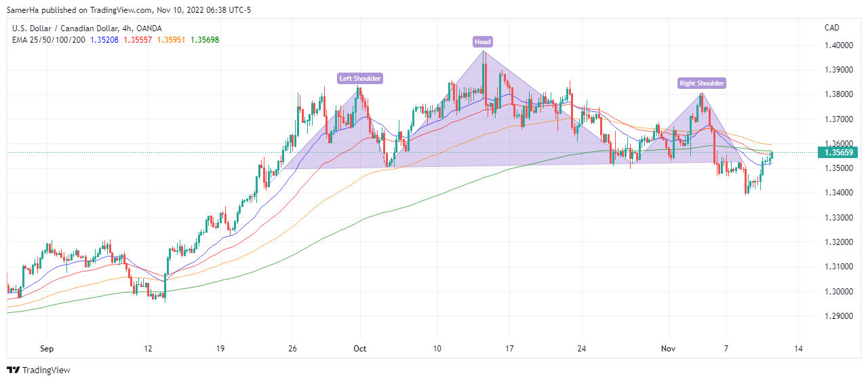The width and height of the screenshot is (868, 382).
Task: Select the Right Shoulder label
Action: (702, 83)
